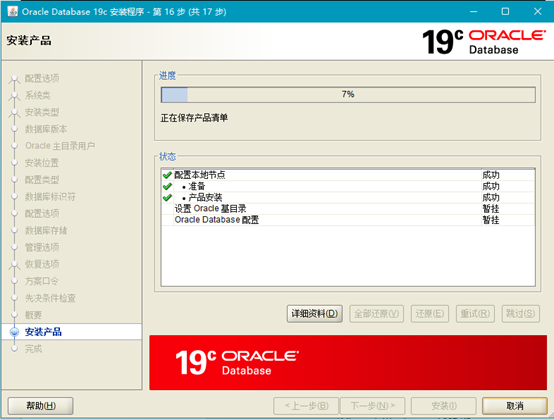
Task: Click the Oracle 19c red banner image
Action: [348, 362]
